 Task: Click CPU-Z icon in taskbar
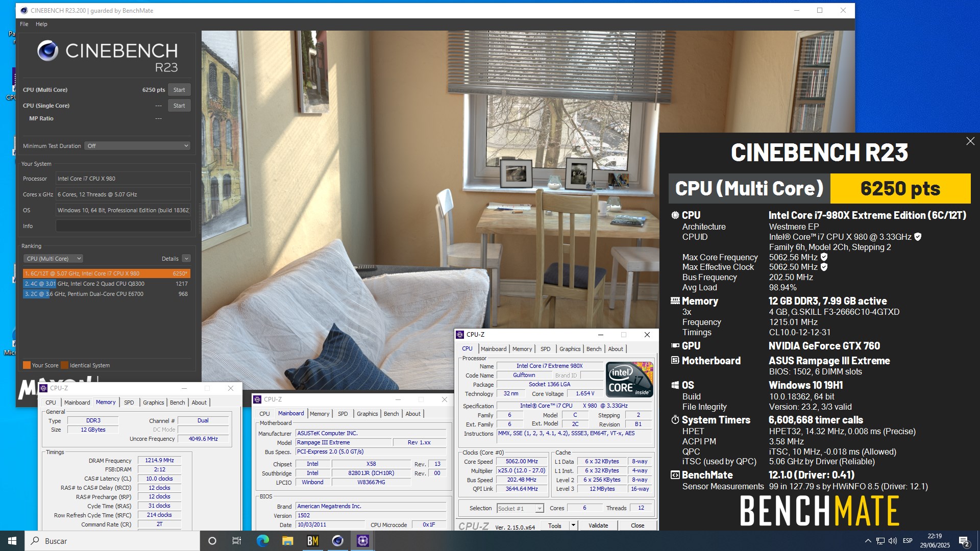coord(362,541)
